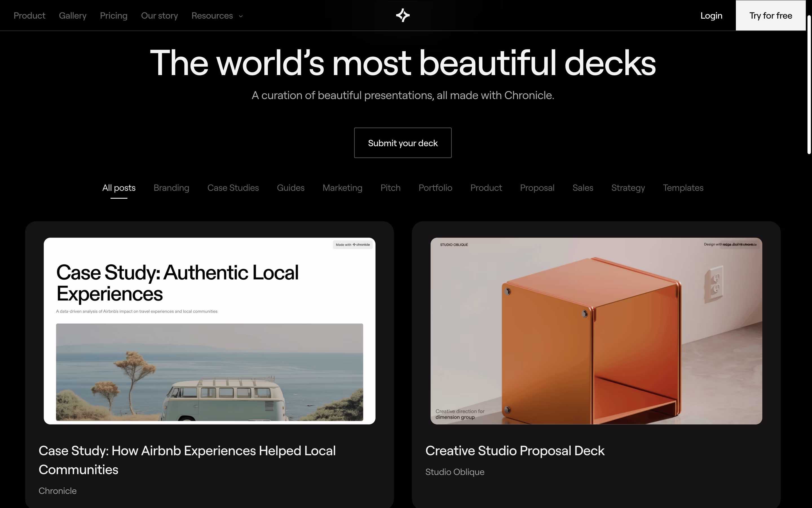Viewport: 812px width, 508px height.
Task: Click the 'A curation of beautiful presentations' subtitle
Action: pos(403,95)
